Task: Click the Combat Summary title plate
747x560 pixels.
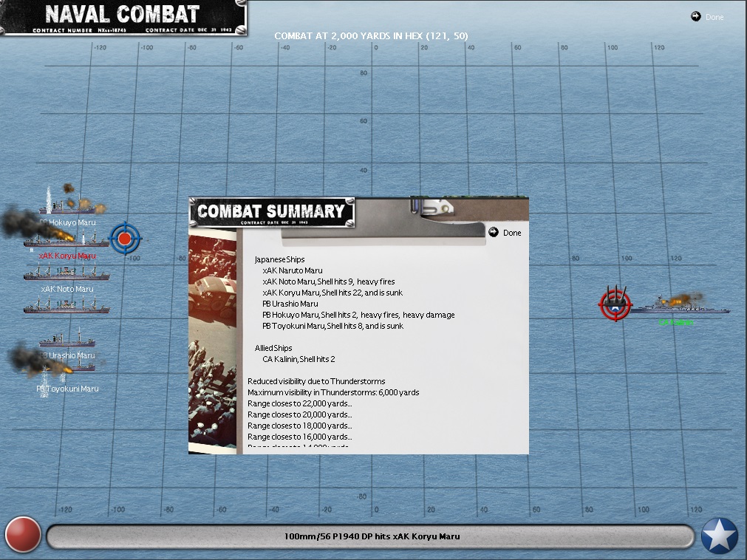Action: (272, 212)
